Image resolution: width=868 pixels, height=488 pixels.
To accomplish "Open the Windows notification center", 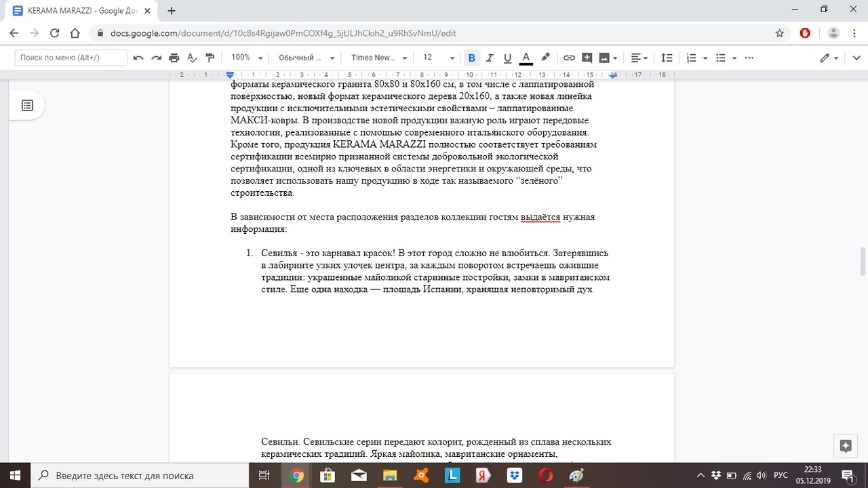I will click(848, 475).
